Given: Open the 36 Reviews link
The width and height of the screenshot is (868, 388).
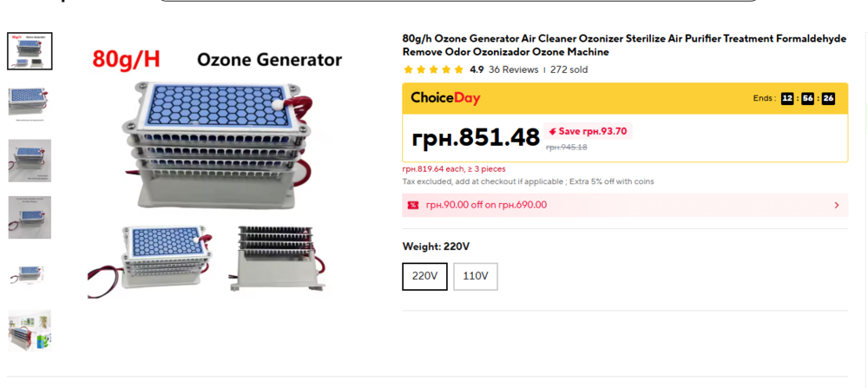Looking at the screenshot, I should tap(513, 69).
